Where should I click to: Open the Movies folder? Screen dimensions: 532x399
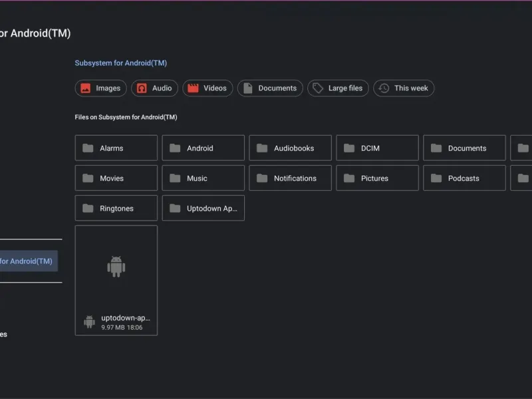point(116,178)
